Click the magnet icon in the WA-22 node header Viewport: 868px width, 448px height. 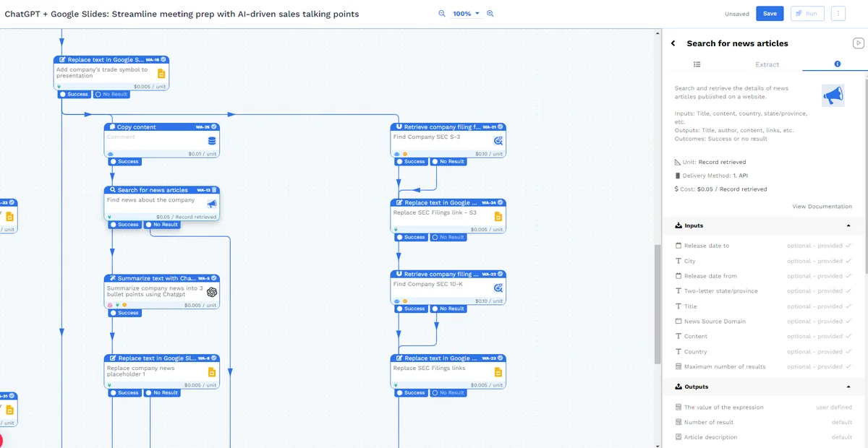coord(399,275)
